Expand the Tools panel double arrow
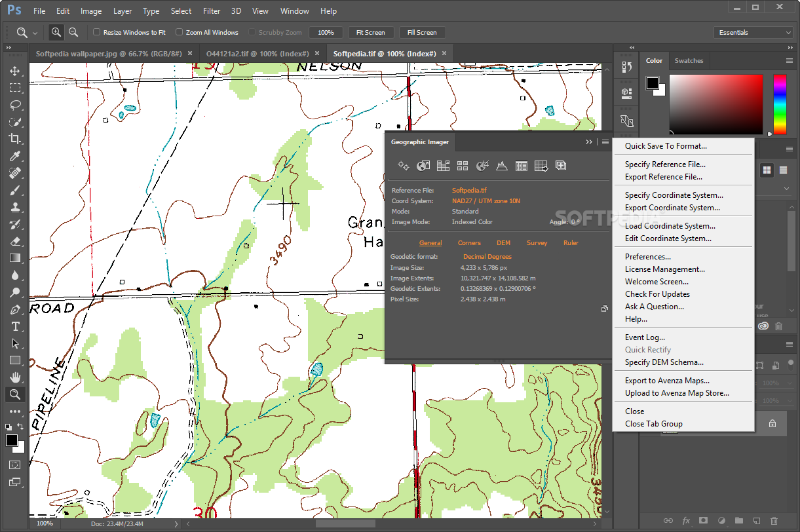Image resolution: width=800 pixels, height=532 pixels. tap(9, 48)
